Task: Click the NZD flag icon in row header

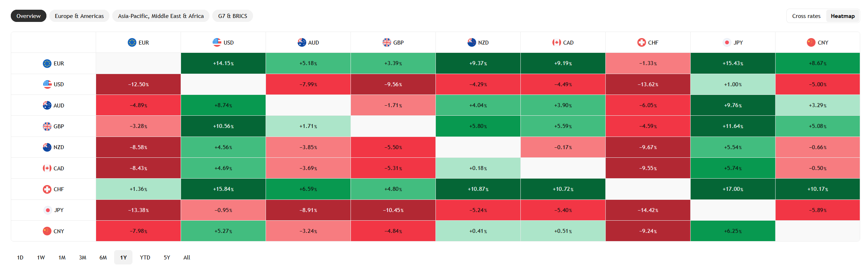Action: (47, 147)
